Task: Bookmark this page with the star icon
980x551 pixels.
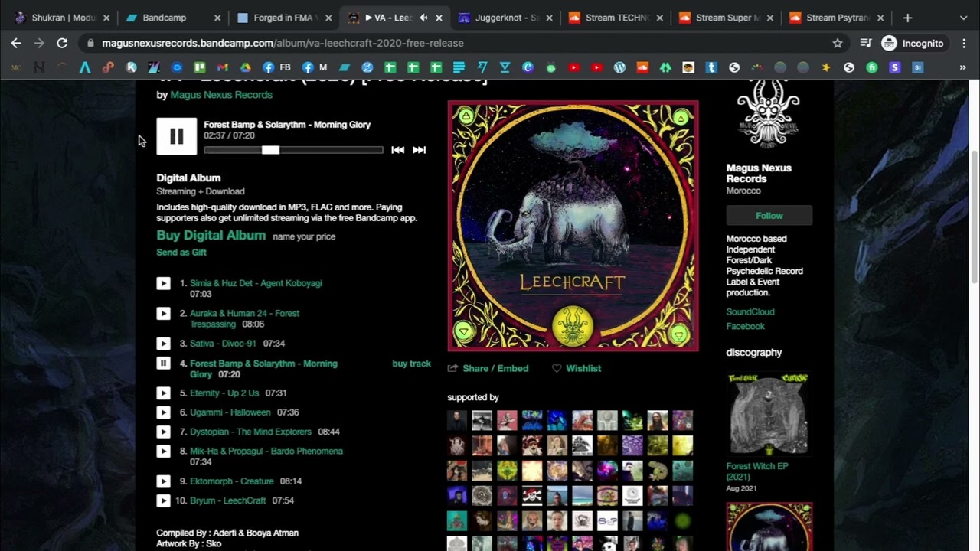Action: tap(838, 44)
